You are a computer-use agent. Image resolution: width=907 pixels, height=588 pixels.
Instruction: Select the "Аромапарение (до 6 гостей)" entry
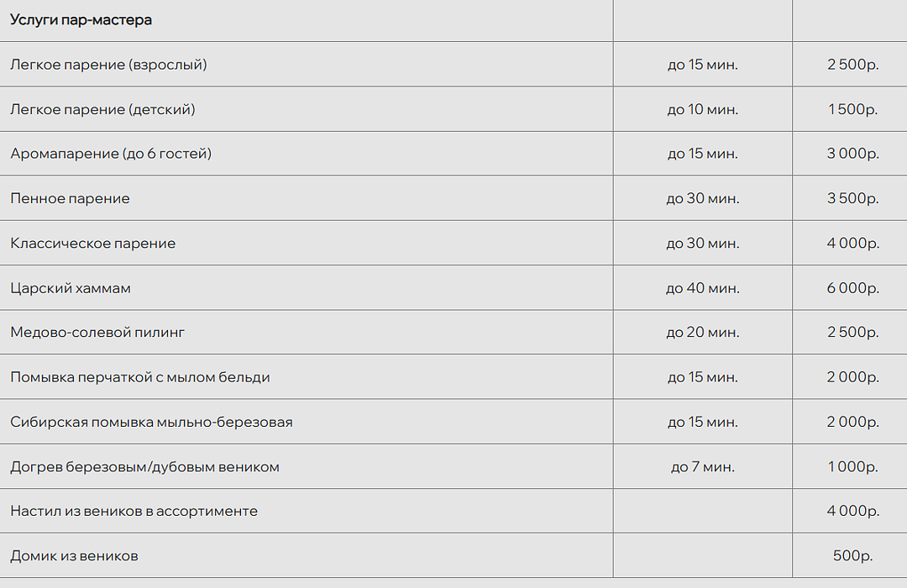click(111, 154)
